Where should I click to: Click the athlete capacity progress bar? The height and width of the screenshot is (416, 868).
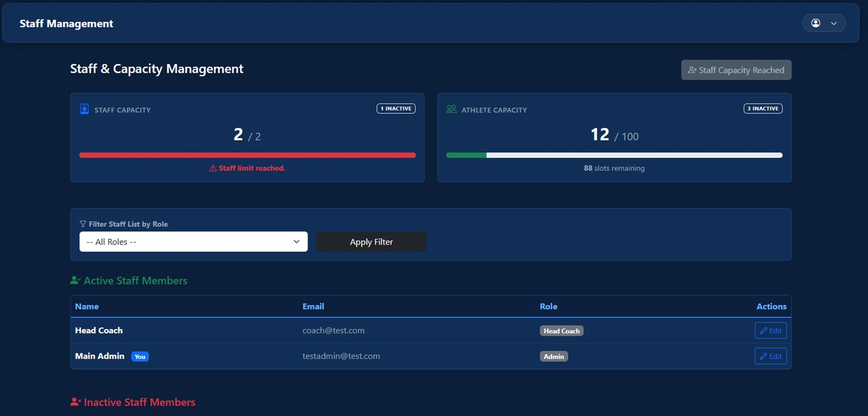(x=613, y=155)
